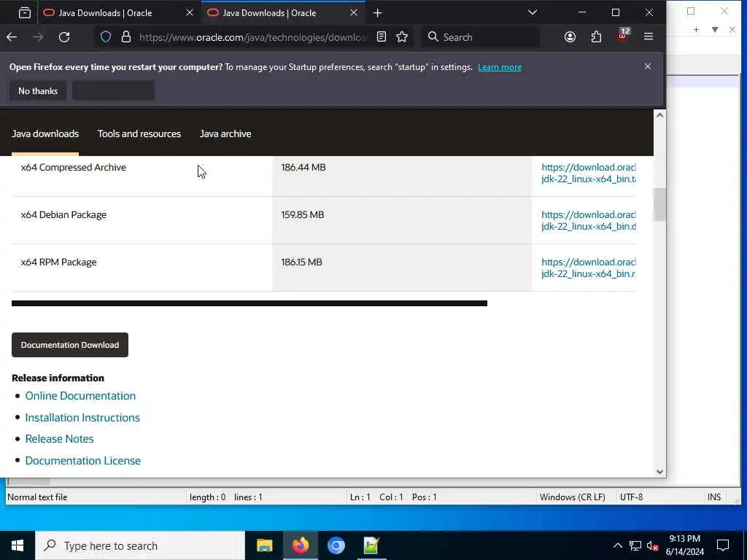Open Online Documentation link
Viewport: 747px width, 560px height.
coord(80,396)
